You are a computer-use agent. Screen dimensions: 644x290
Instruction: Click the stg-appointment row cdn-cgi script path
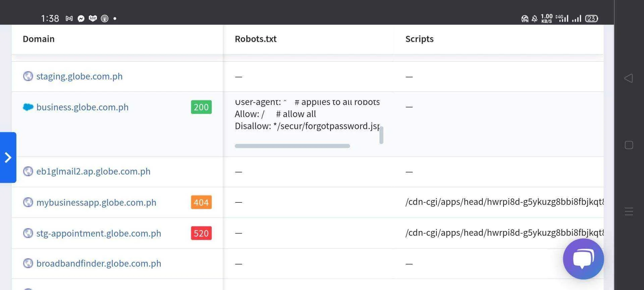[x=504, y=233]
